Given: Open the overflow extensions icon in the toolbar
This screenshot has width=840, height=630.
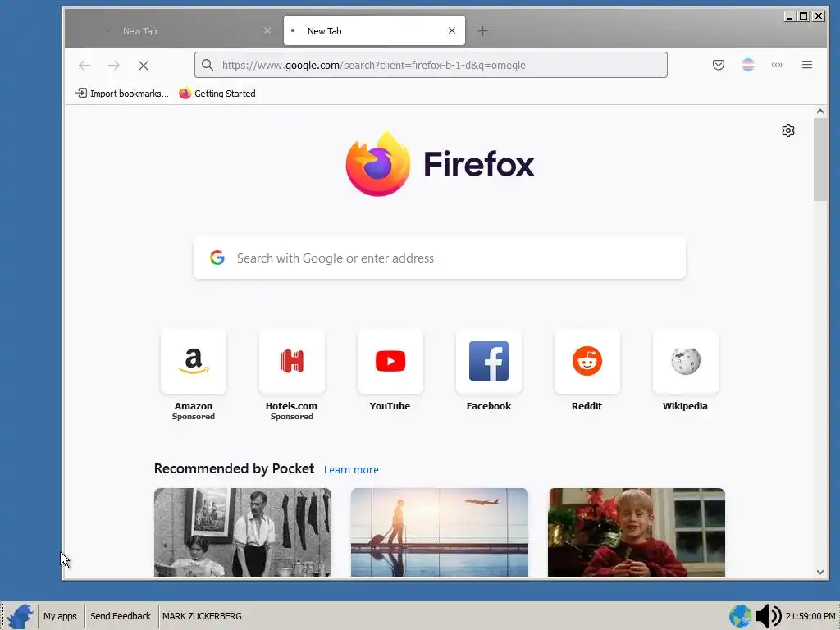Looking at the screenshot, I should point(778,65).
